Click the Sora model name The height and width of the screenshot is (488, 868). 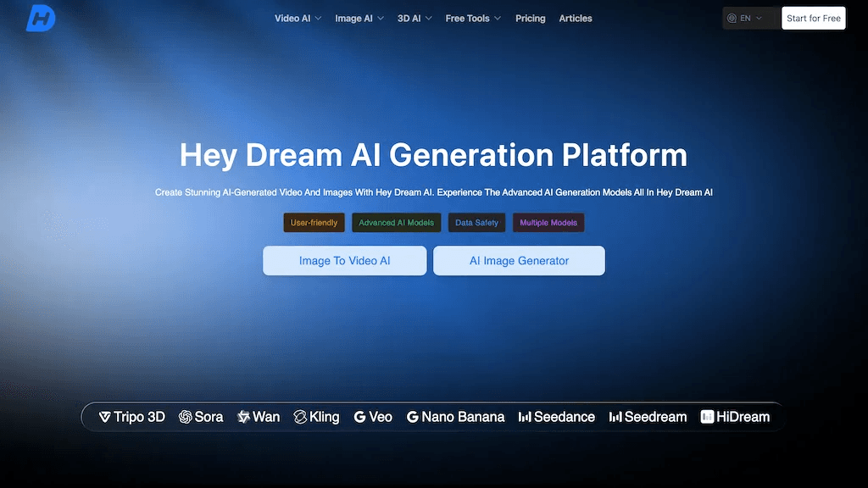click(x=209, y=417)
